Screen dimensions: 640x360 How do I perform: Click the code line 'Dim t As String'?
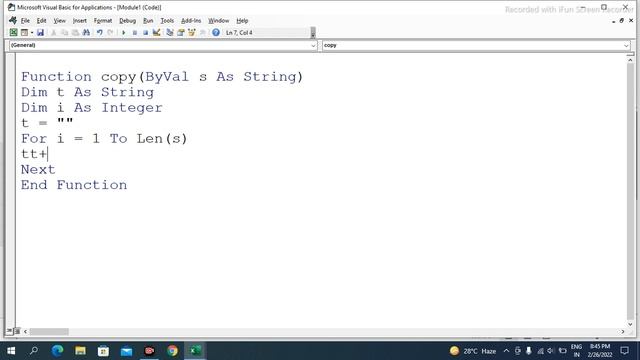click(87, 92)
